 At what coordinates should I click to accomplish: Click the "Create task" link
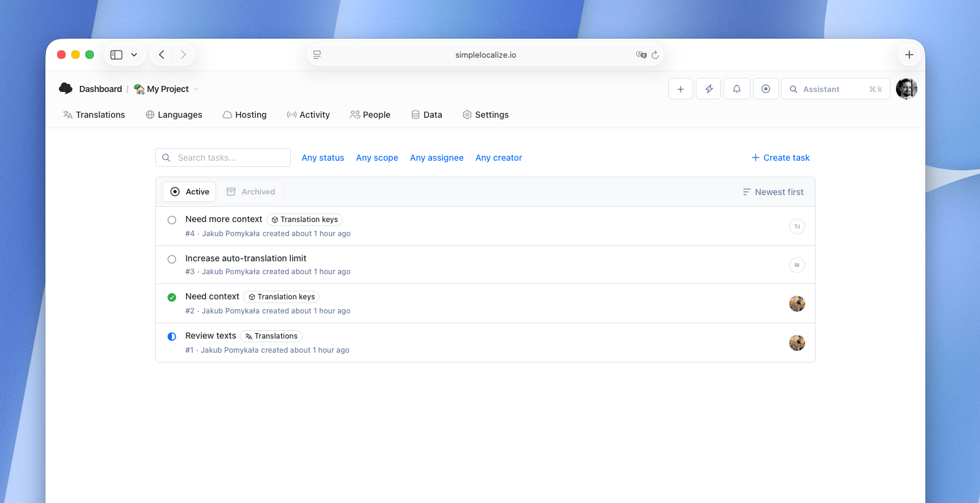click(x=781, y=158)
